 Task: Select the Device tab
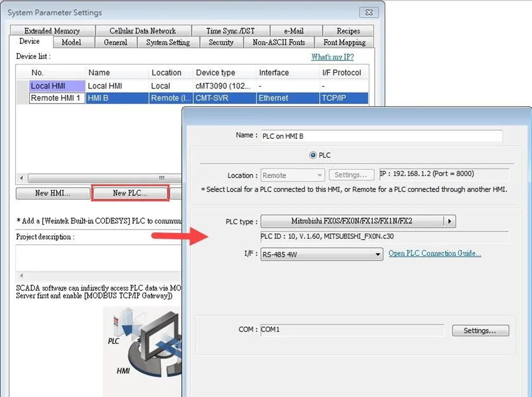(x=29, y=41)
